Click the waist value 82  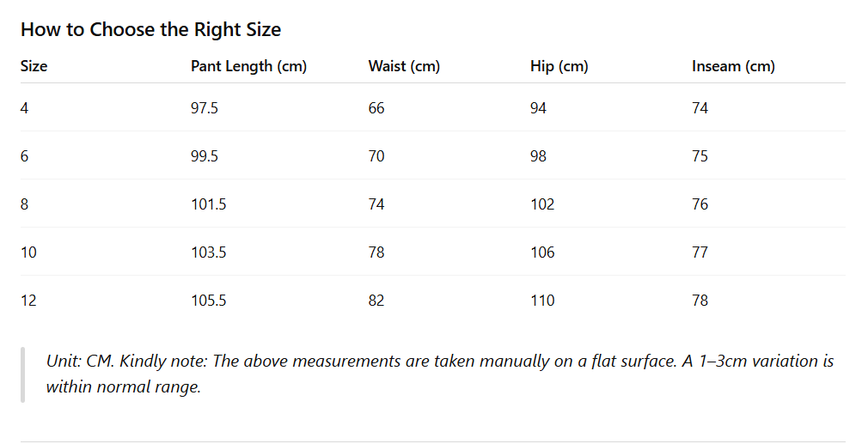376,301
